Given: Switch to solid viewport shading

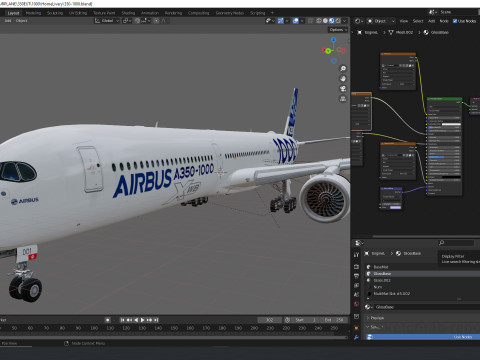Looking at the screenshot, I should (x=325, y=21).
